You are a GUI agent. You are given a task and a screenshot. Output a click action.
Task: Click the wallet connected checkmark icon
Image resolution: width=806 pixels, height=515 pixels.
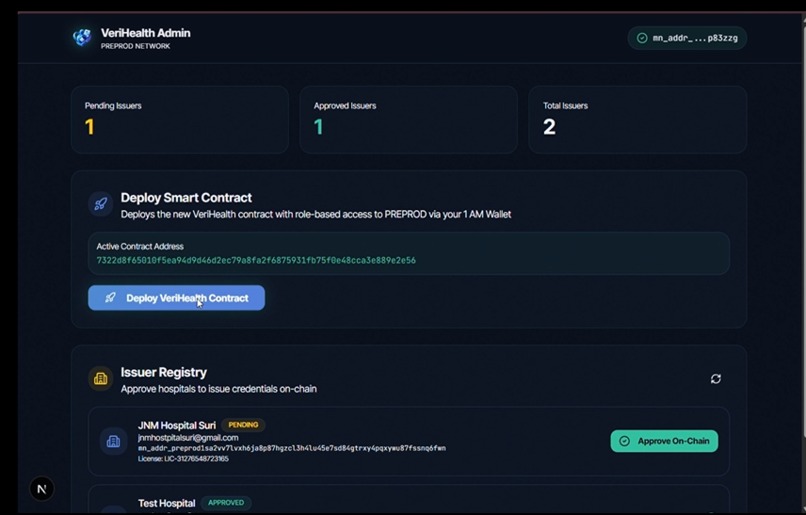point(642,38)
